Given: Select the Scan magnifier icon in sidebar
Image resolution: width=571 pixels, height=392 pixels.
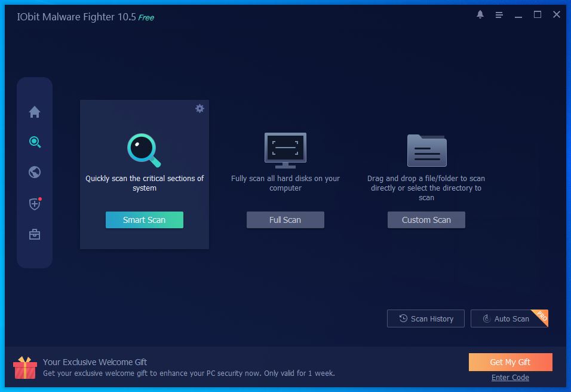Looking at the screenshot, I should [x=35, y=142].
